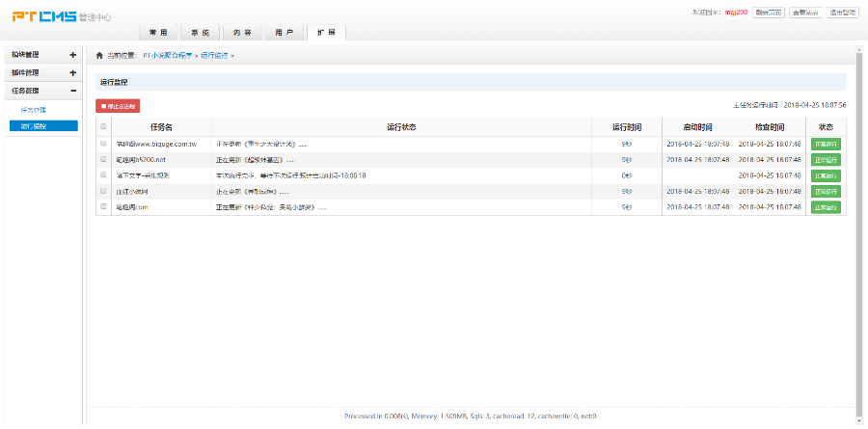Check the box for www.biquge.com.tw task

104,144
